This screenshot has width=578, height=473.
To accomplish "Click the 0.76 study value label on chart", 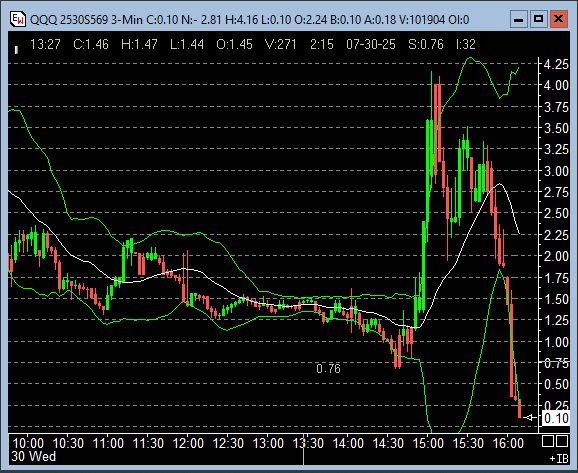I will pos(328,368).
